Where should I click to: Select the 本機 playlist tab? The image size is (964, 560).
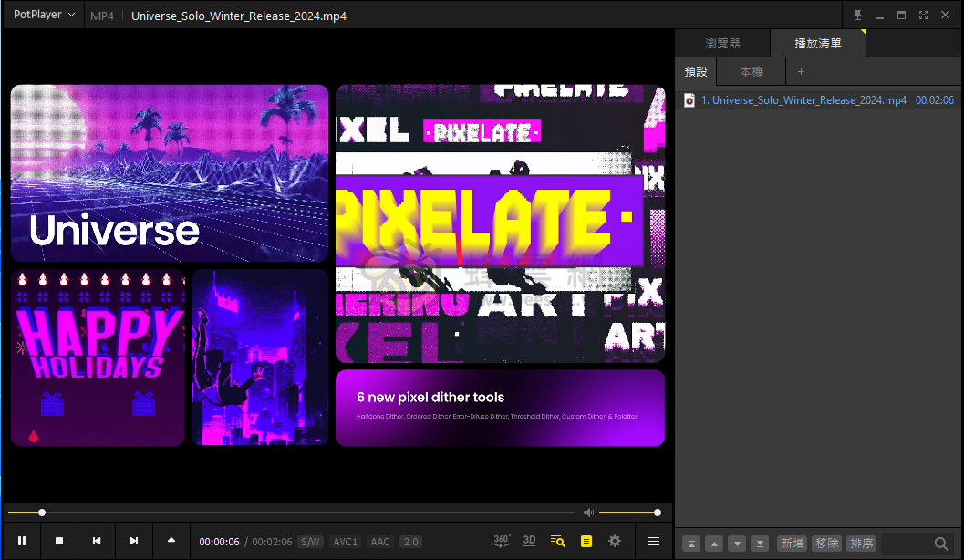[752, 71]
